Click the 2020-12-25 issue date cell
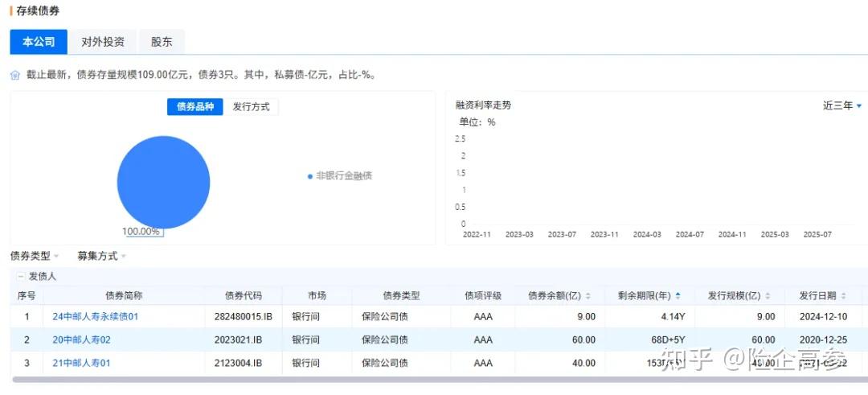Screen dimensions: 868x395 (x=823, y=339)
